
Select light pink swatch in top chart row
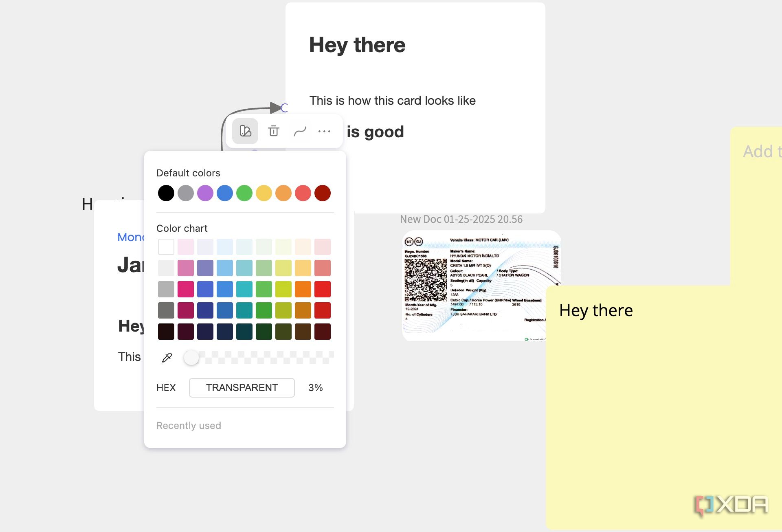[186, 247]
